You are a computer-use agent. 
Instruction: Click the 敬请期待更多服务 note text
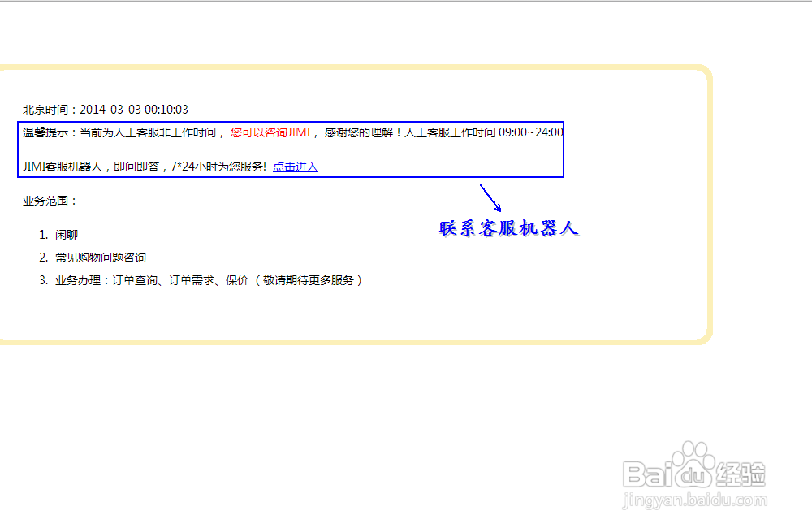pos(310,279)
